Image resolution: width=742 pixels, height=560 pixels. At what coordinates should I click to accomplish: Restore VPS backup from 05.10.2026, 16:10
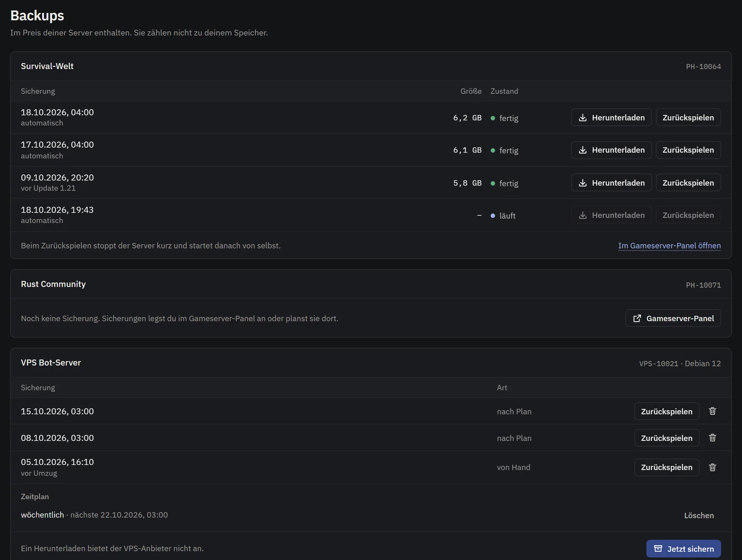666,467
